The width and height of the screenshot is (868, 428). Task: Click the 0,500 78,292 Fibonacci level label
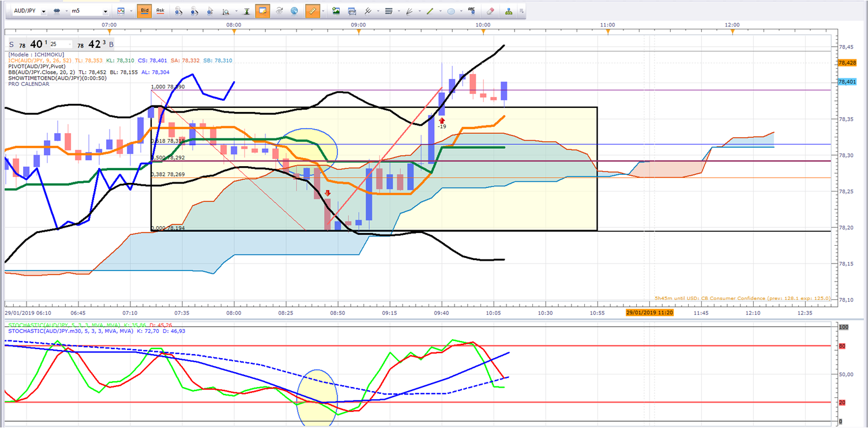point(168,157)
